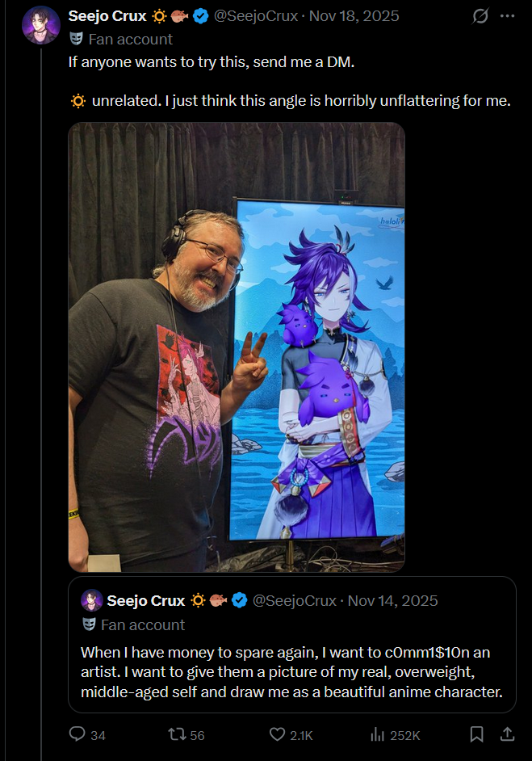Open the three-dot more options menu

pyautogui.click(x=507, y=16)
